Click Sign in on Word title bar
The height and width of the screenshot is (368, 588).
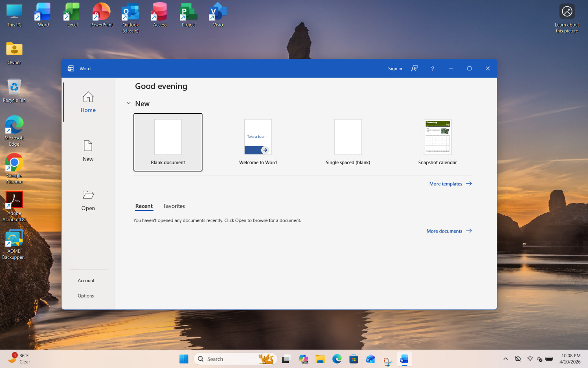coord(395,68)
